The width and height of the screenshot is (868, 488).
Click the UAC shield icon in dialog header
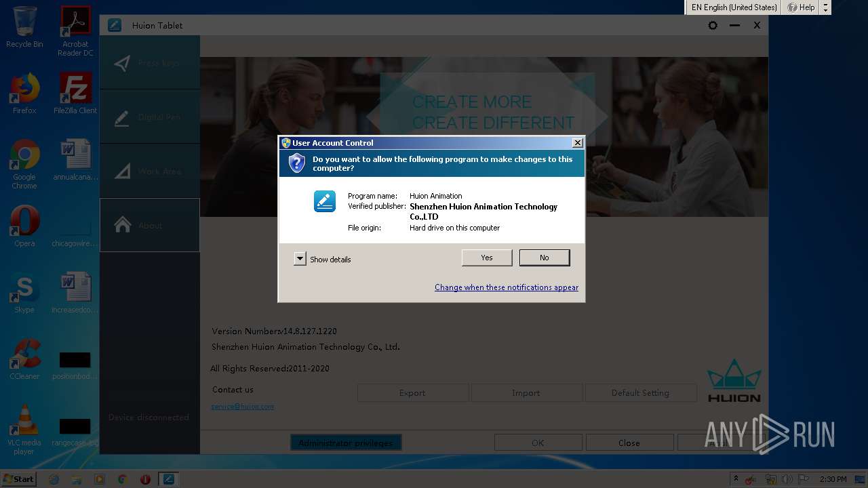[296, 163]
